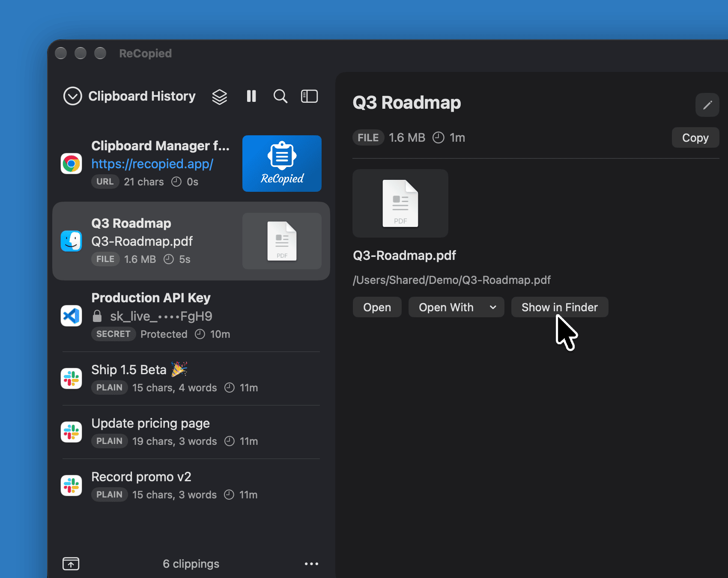This screenshot has width=728, height=578.
Task: Click the FILE tag in detail header
Action: coord(368,137)
